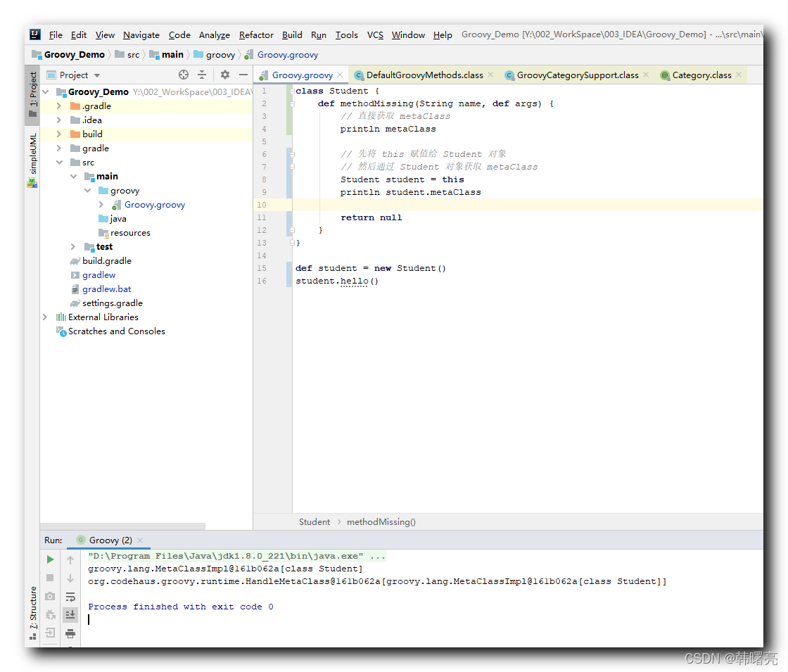Open the Analyze menu
This screenshot has height=672, width=788.
(214, 34)
